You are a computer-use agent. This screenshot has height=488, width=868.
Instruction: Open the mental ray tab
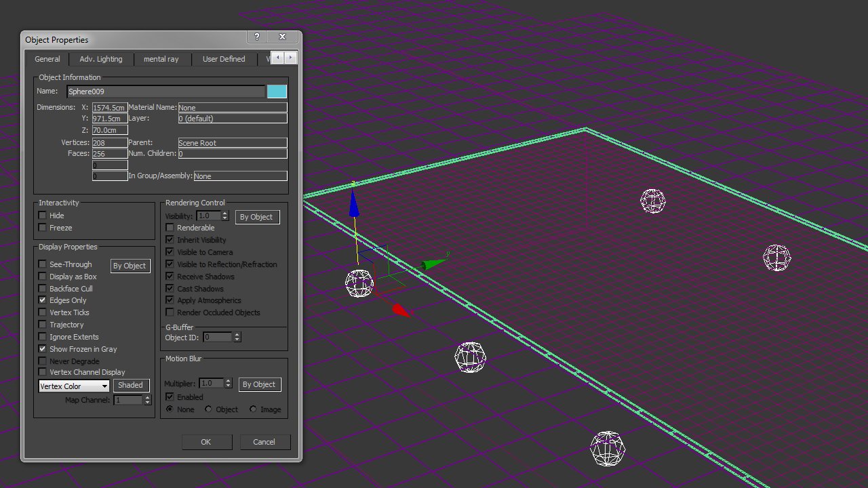[161, 59]
